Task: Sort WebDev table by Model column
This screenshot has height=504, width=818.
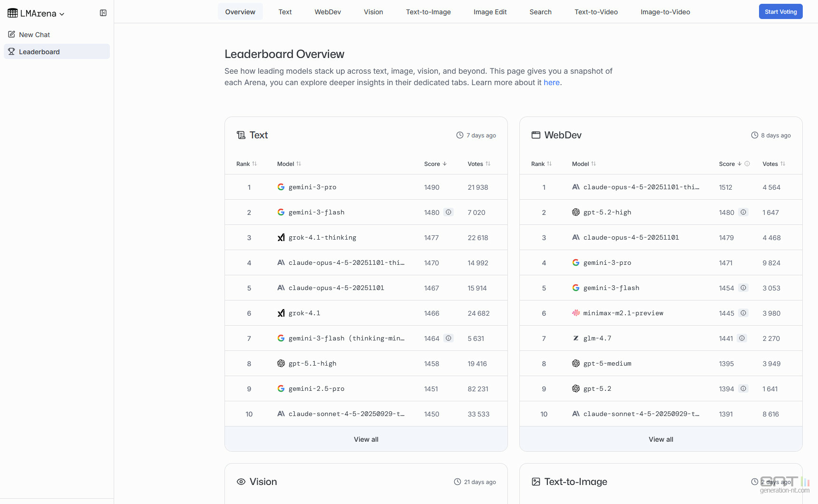Action: pos(594,164)
